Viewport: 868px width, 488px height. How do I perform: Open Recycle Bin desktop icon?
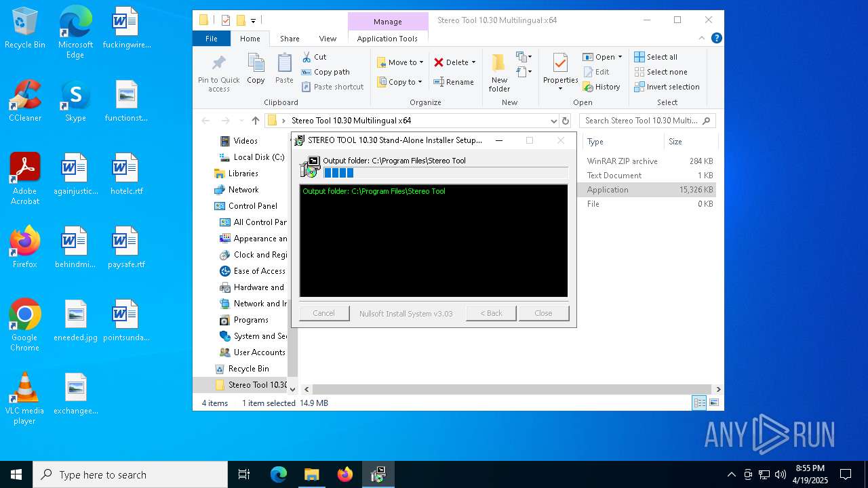(x=25, y=28)
